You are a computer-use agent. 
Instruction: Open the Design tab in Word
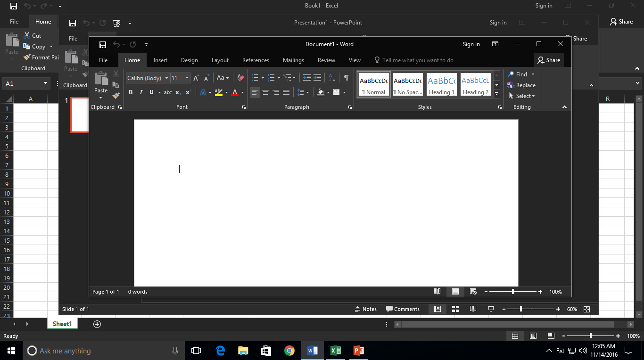tap(189, 60)
